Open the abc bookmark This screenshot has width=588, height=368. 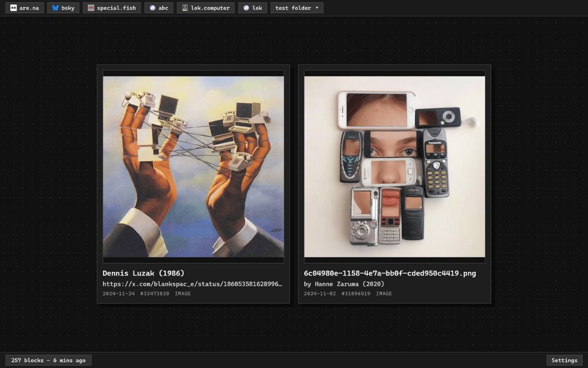click(x=159, y=8)
